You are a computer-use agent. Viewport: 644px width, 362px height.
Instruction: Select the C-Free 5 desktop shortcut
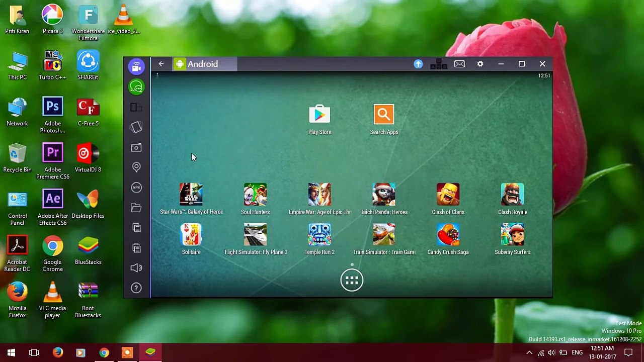tap(88, 112)
